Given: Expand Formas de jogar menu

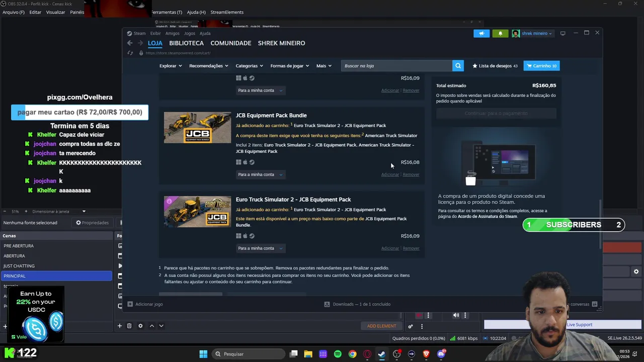Looking at the screenshot, I should [x=290, y=66].
